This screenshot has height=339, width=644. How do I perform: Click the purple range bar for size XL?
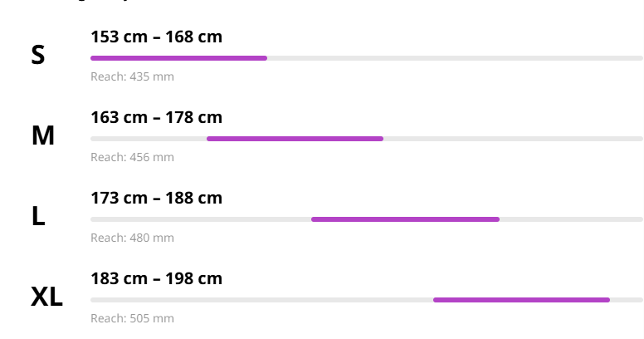pyautogui.click(x=521, y=300)
